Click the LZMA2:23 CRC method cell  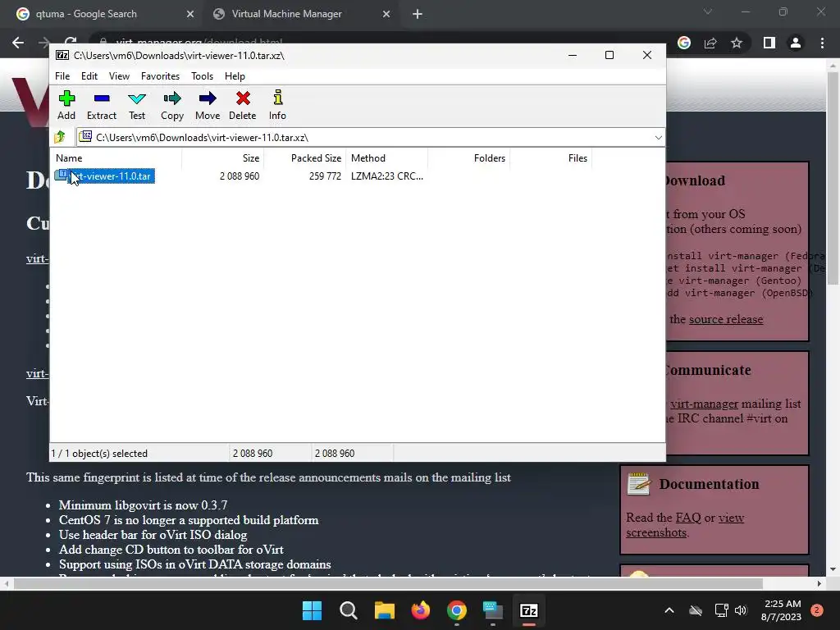point(387,176)
